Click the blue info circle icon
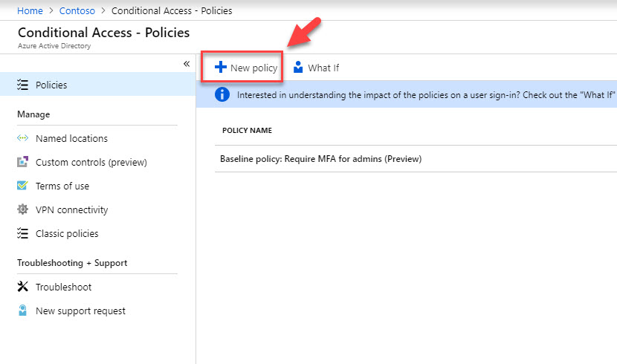Viewport: 617px width, 364px height. [222, 94]
